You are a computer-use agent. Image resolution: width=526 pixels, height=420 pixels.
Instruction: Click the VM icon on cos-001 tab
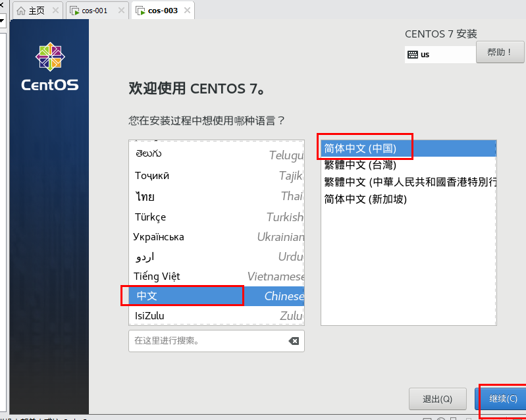point(74,11)
